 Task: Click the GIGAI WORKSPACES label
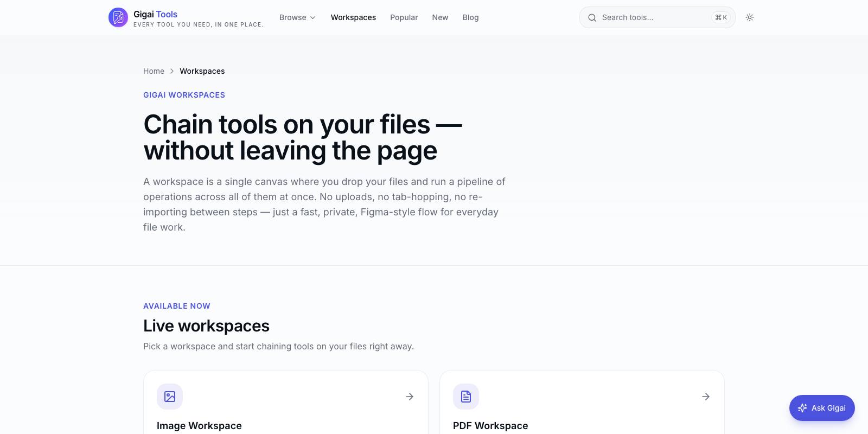coord(184,95)
